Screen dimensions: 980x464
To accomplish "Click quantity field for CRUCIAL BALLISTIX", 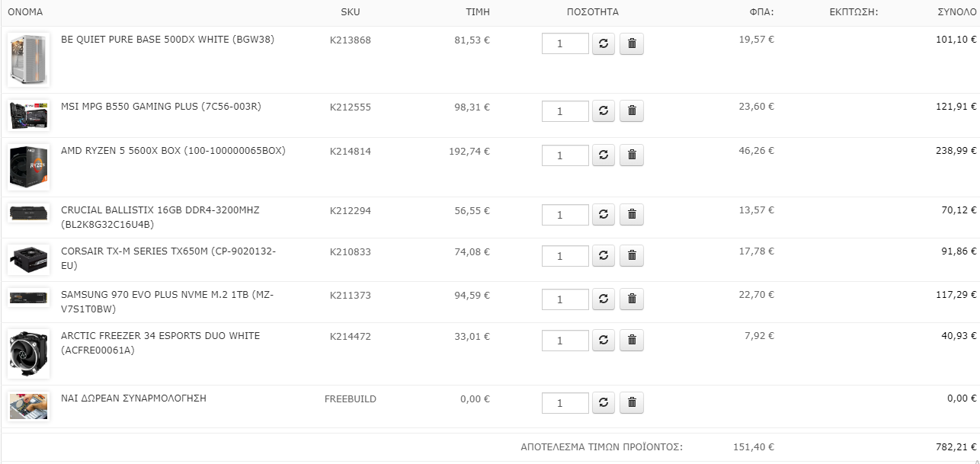I will coord(565,215).
